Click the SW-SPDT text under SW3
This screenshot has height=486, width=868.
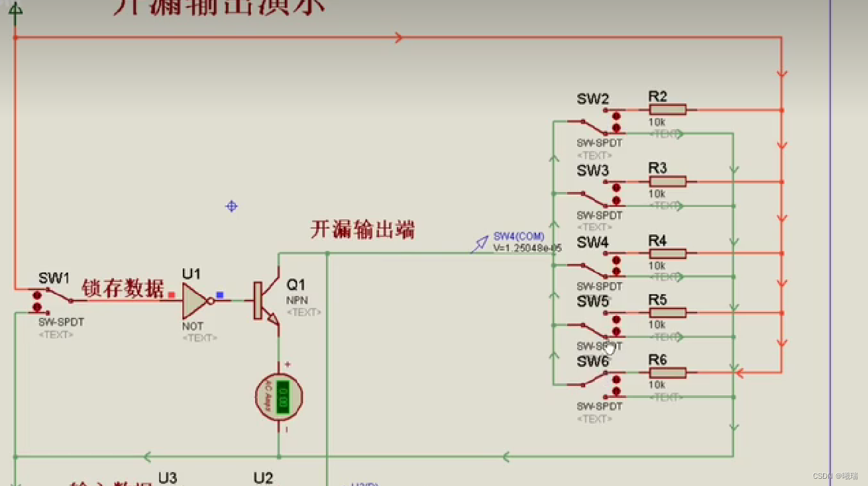click(x=600, y=216)
